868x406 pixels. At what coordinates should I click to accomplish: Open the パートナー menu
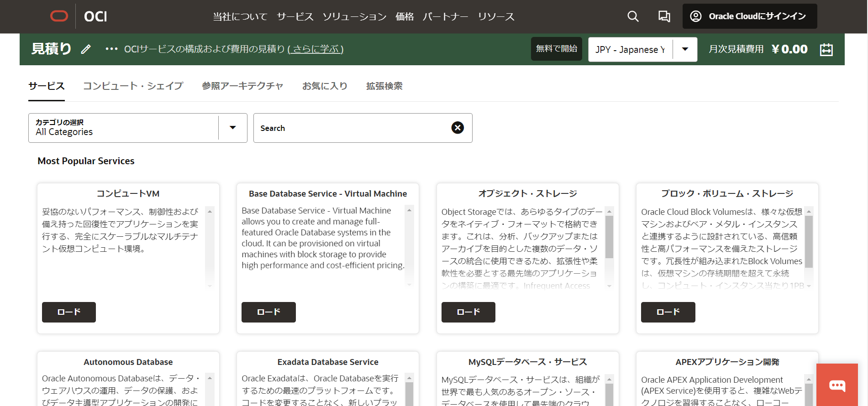point(446,17)
